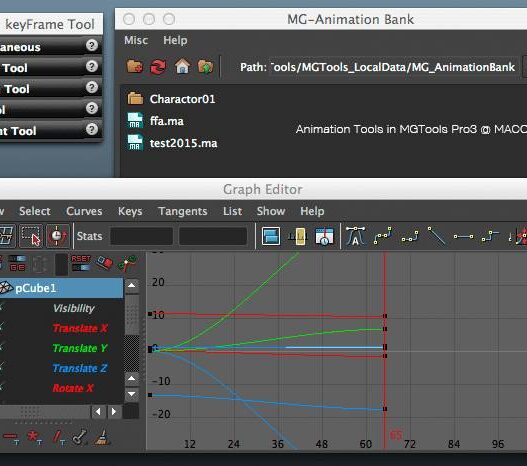Apply auto tangents with the A curve icon
This screenshot has height=466, width=527.
(x=355, y=236)
